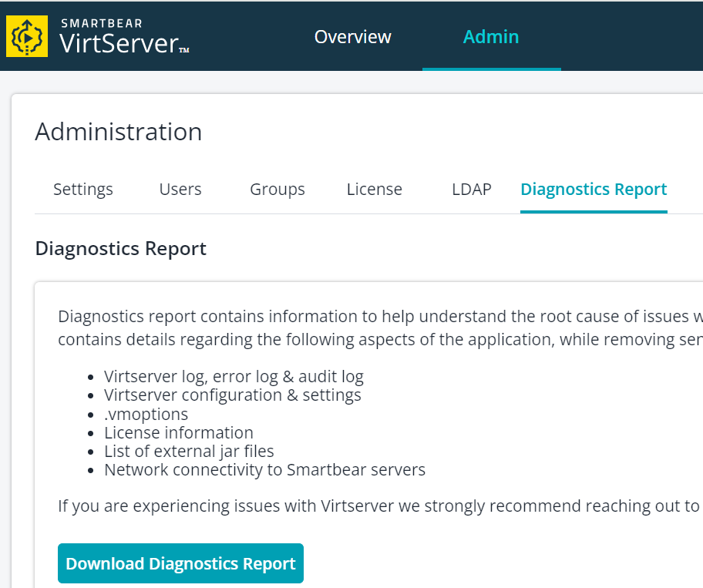Viewport: 703px width, 588px height.
Task: Click the SmartBear VirtServer brand name
Action: click(124, 37)
